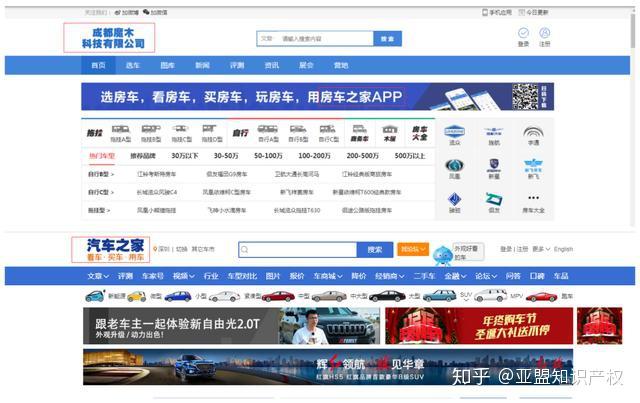
Task: Select the 新能源 green car icon
Action: coord(95,296)
